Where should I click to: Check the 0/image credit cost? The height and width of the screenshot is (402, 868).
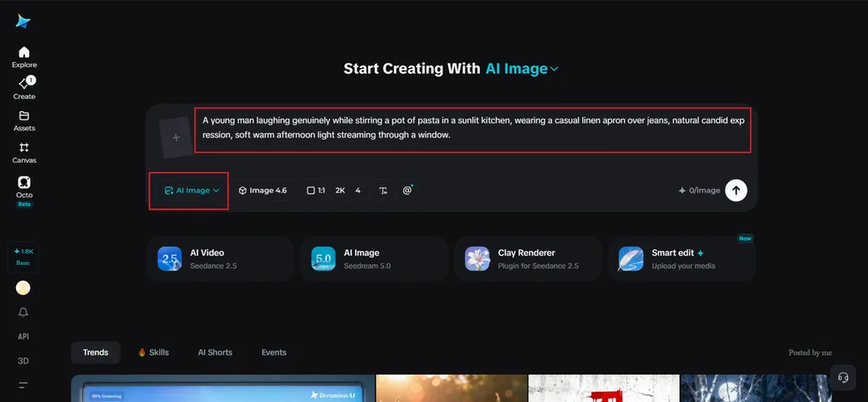pos(699,191)
